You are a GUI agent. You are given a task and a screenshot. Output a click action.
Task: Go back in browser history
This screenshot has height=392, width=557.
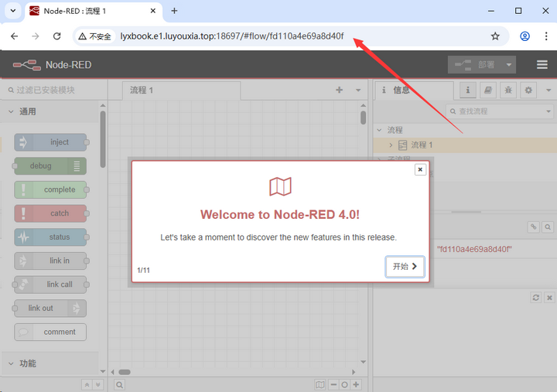pyautogui.click(x=14, y=36)
